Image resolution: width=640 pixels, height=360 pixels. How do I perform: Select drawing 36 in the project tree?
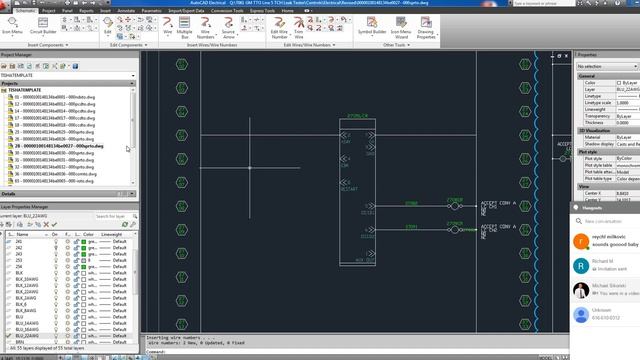(56, 174)
